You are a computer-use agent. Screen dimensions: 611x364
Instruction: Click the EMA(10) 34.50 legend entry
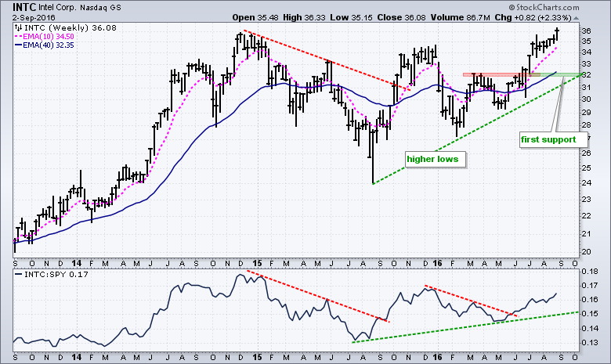45,37
